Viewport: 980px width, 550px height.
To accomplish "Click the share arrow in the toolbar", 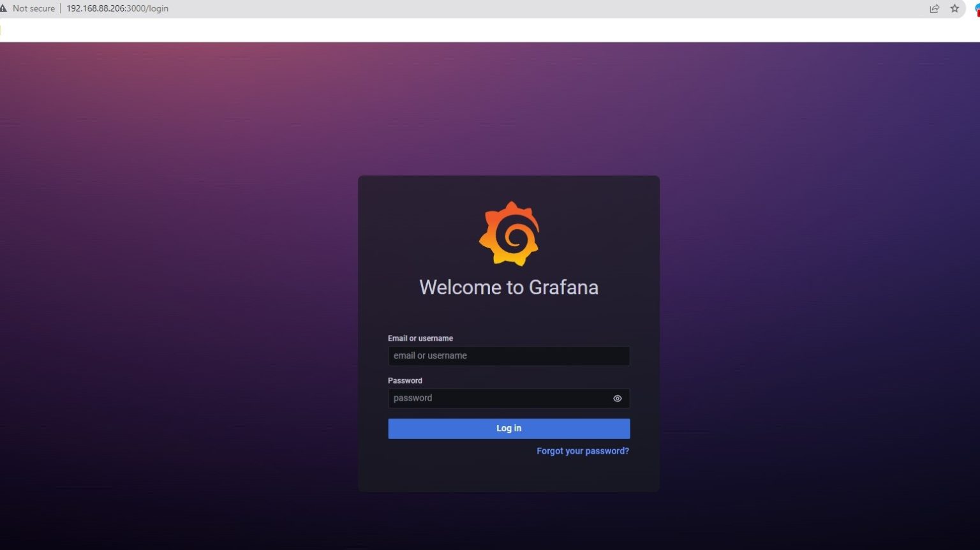I will [934, 8].
